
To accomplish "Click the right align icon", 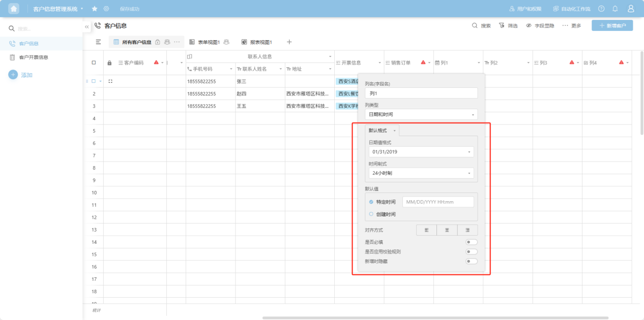I will (x=467, y=230).
